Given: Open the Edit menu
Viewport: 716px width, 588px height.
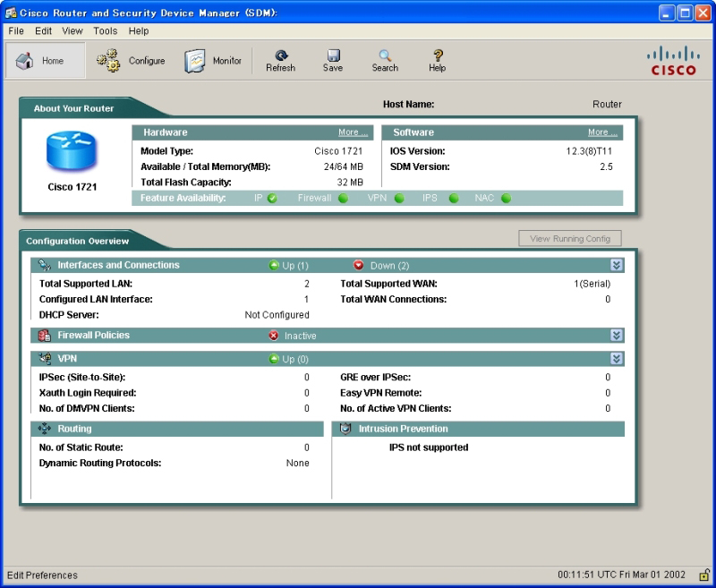Looking at the screenshot, I should (43, 30).
